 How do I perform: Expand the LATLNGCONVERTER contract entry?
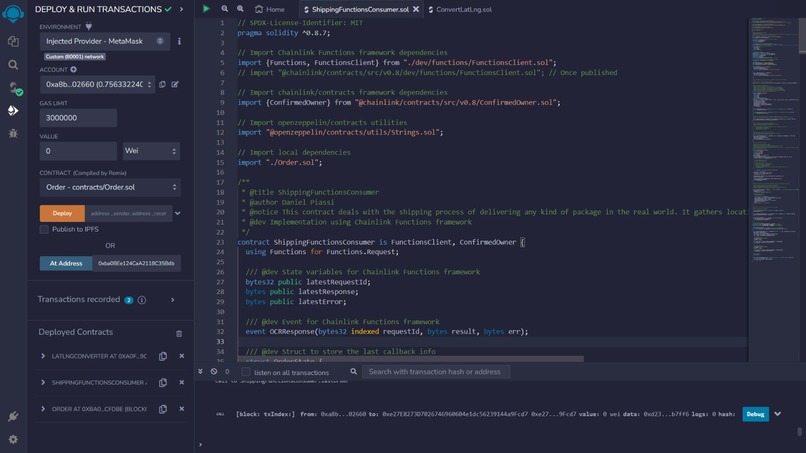pos(43,356)
